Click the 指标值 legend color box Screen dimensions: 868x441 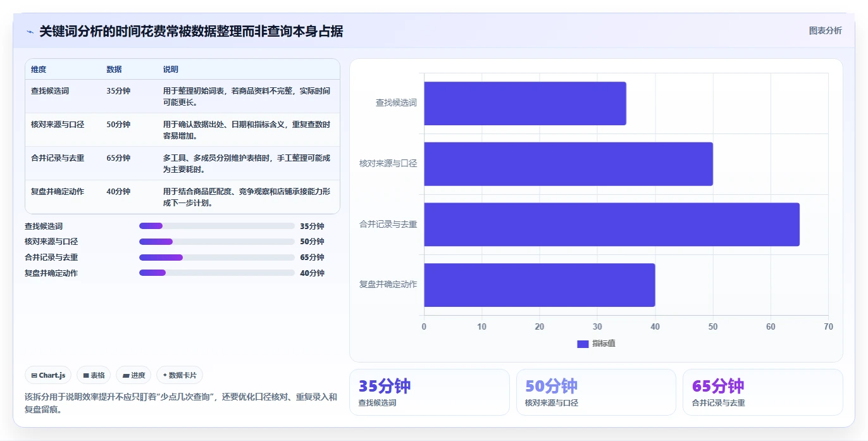point(583,344)
